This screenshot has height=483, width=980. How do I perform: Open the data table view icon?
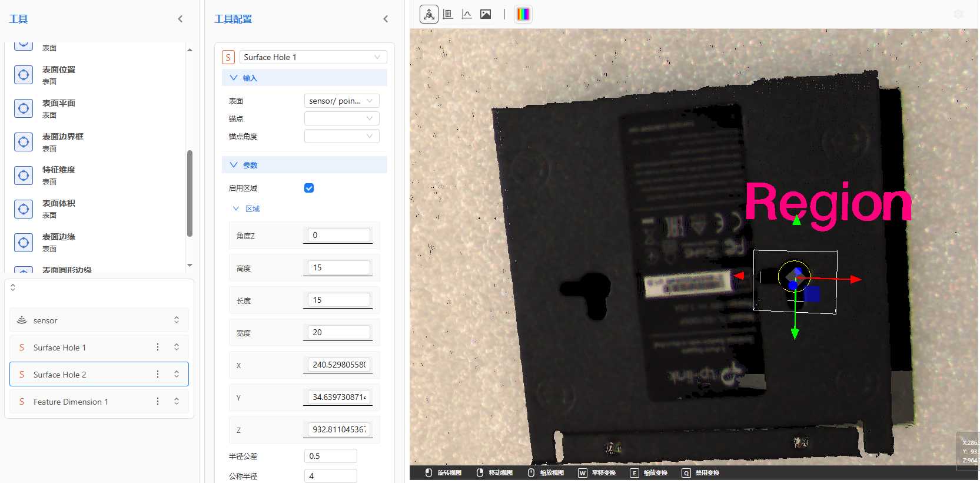point(448,14)
